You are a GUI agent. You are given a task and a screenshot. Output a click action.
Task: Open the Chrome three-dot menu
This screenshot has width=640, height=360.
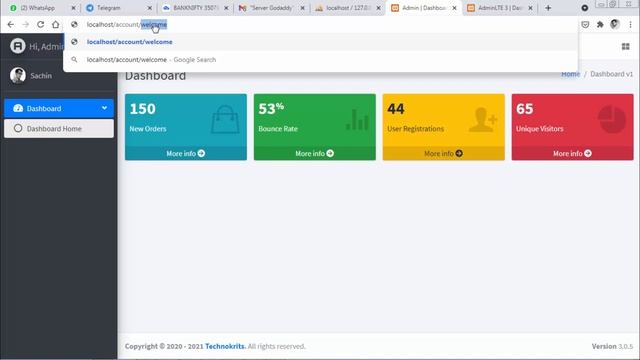coord(631,24)
